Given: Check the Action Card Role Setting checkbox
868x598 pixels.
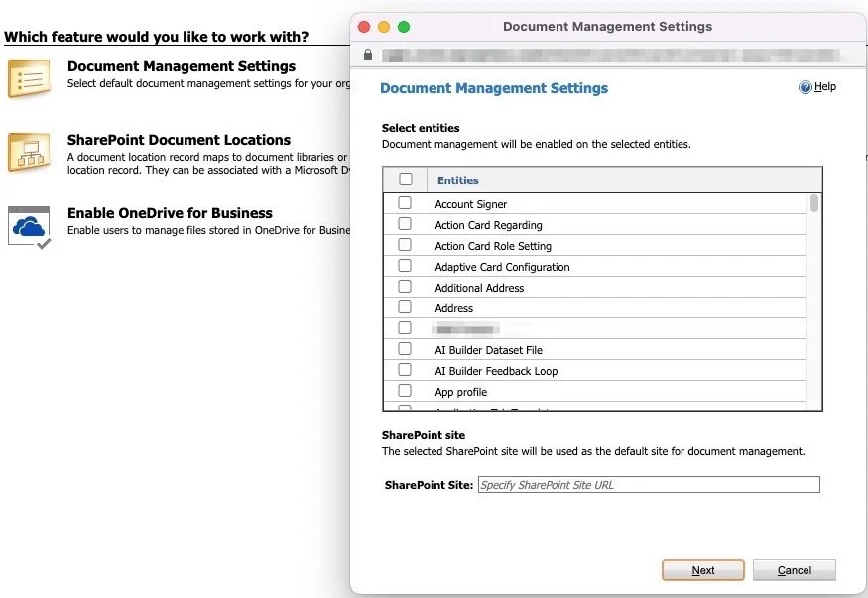Looking at the screenshot, I should pos(405,245).
